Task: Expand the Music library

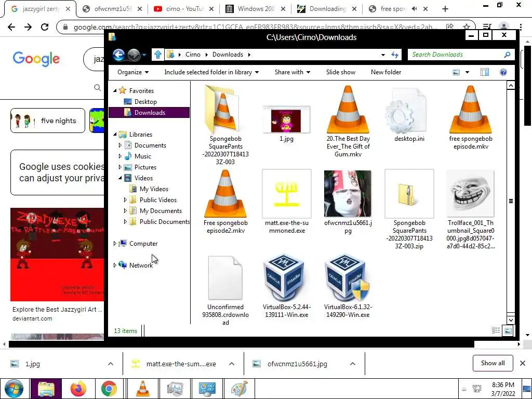Action: click(x=120, y=156)
